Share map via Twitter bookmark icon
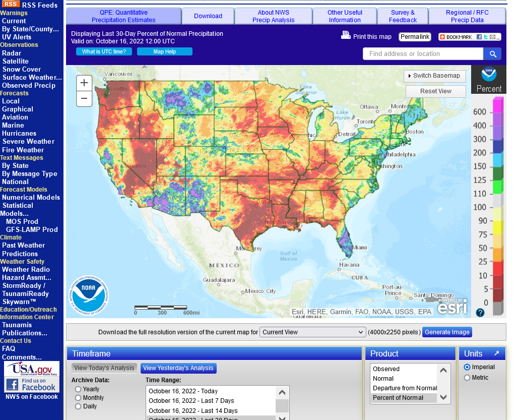518x420 pixels. click(486, 37)
